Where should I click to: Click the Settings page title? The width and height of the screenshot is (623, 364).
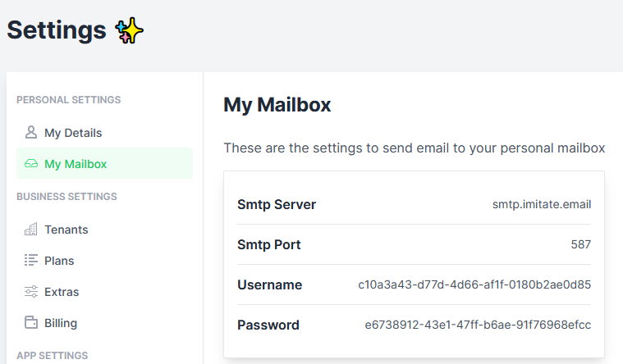(x=57, y=30)
